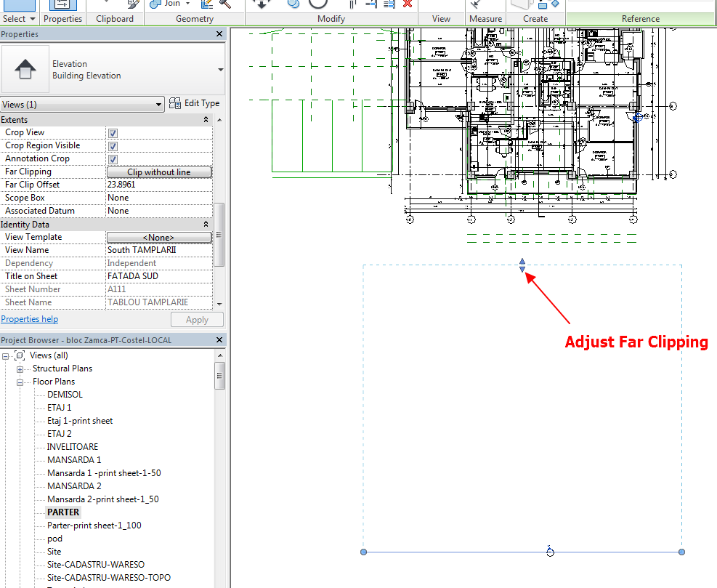The height and width of the screenshot is (588, 717).
Task: Select the ETAJ 2 floor plan
Action: [60, 434]
